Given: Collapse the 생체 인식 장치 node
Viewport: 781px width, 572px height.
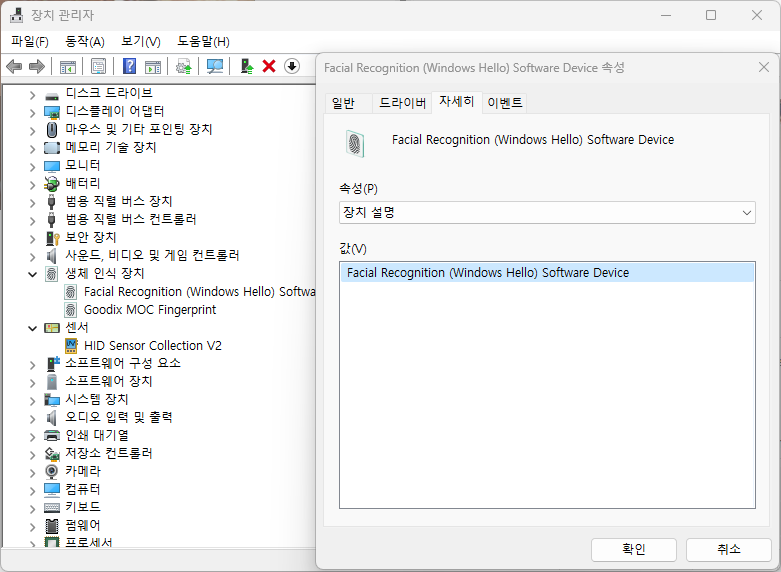Looking at the screenshot, I should [32, 274].
